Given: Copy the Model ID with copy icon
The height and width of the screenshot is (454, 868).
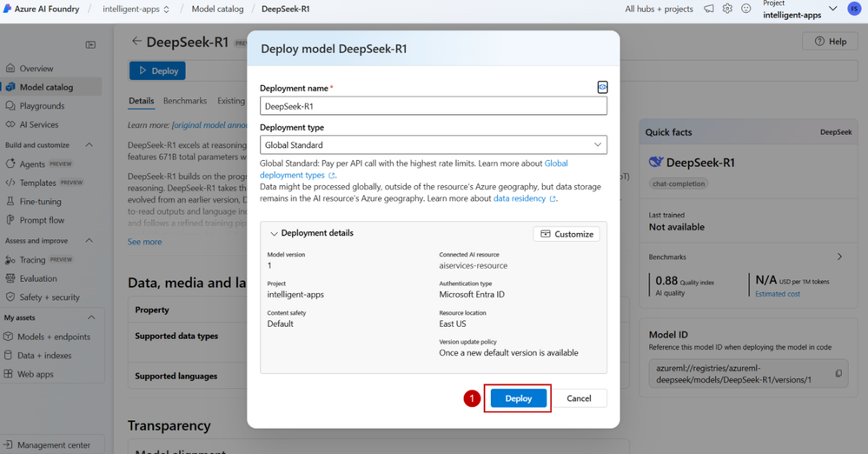Looking at the screenshot, I should point(838,374).
